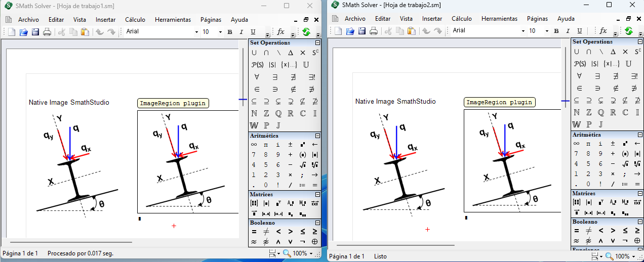Click the Open file icon in right window

point(350,31)
